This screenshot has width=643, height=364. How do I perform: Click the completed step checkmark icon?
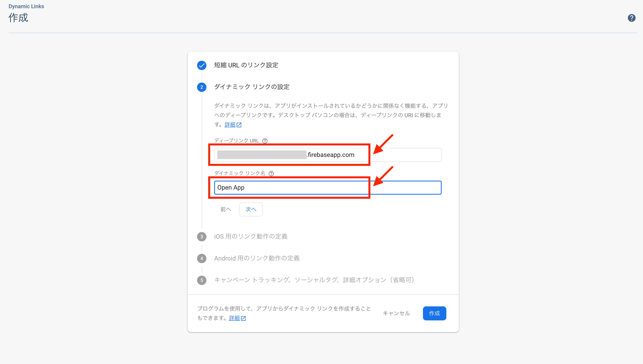click(x=202, y=65)
